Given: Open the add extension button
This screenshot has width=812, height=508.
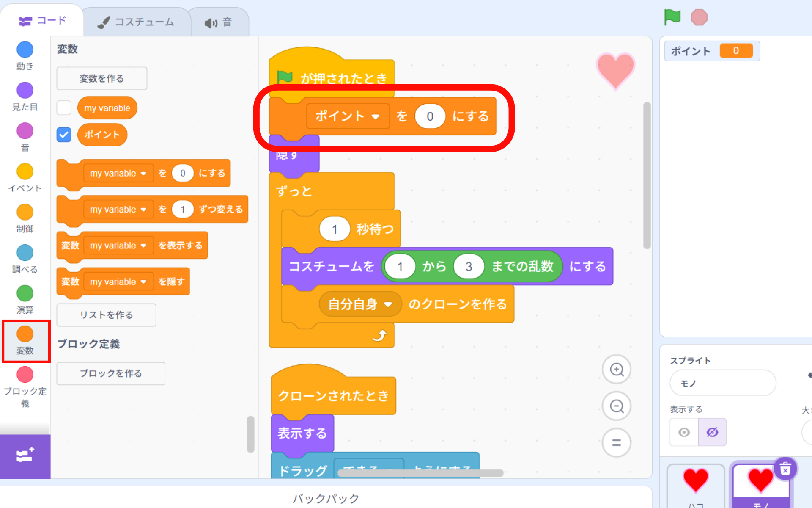Looking at the screenshot, I should 25,456.
